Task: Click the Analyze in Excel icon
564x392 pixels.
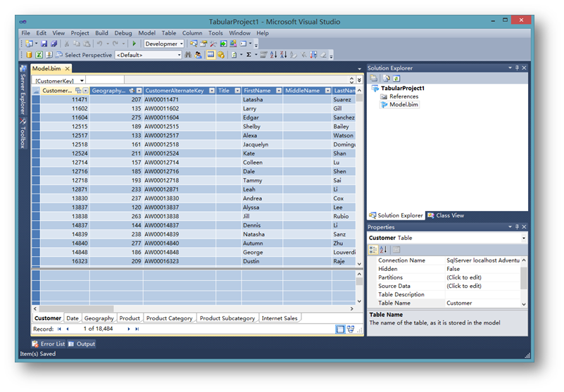Action: [39, 55]
